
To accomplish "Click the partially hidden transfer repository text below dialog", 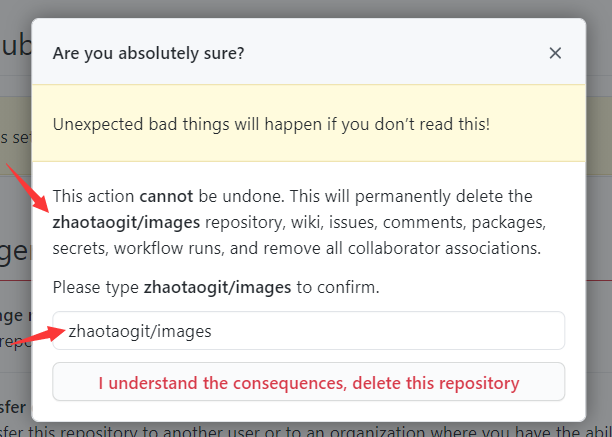I will 306,432.
